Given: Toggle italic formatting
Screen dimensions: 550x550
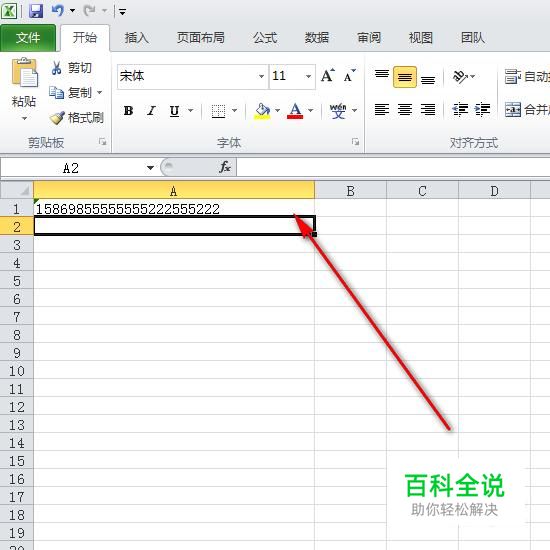Looking at the screenshot, I should click(x=151, y=111).
